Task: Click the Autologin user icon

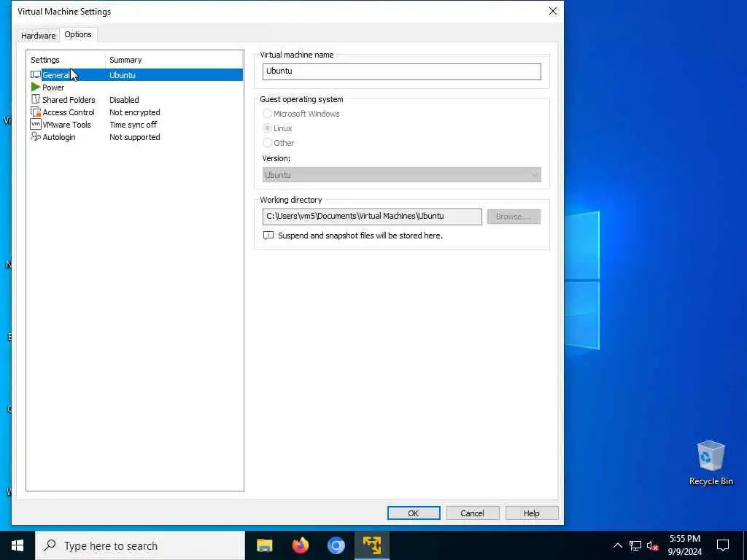Action: pyautogui.click(x=36, y=136)
